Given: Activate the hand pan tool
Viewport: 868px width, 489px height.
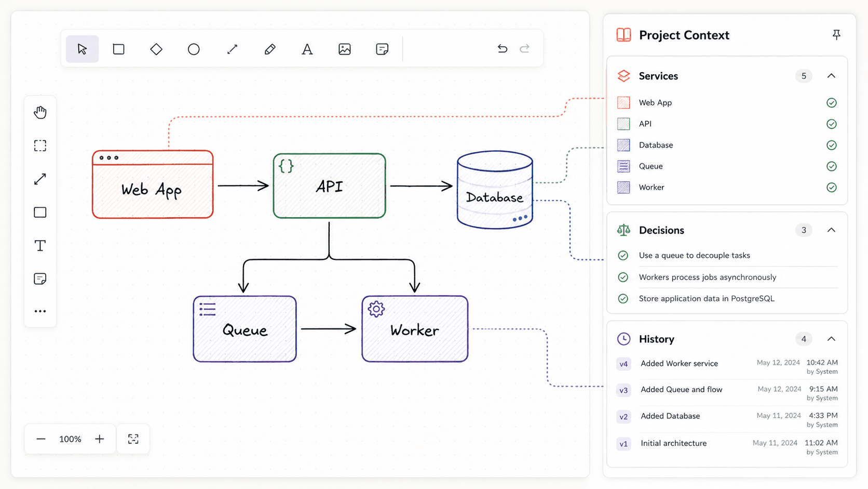Looking at the screenshot, I should 40,112.
